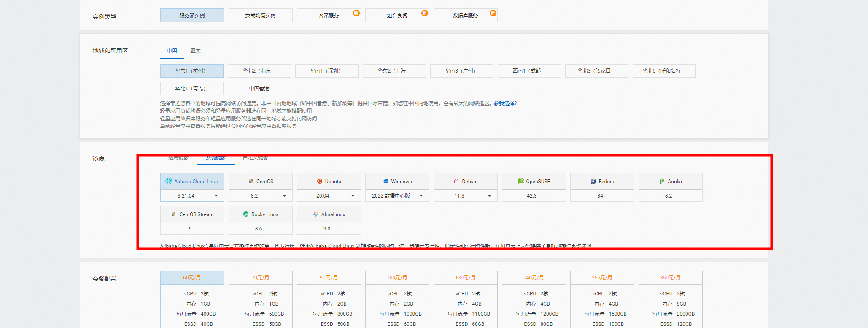The image size is (868, 328).
Task: Click the Anolis logo icon
Action: coord(662,181)
